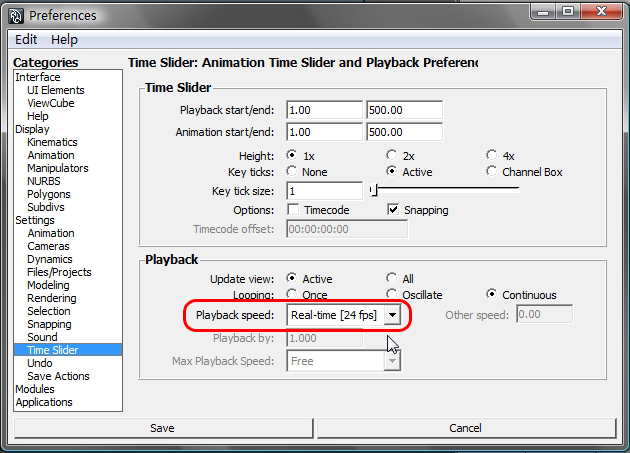This screenshot has height=453, width=630.
Task: Click the Maya icon in title bar
Action: (16, 16)
